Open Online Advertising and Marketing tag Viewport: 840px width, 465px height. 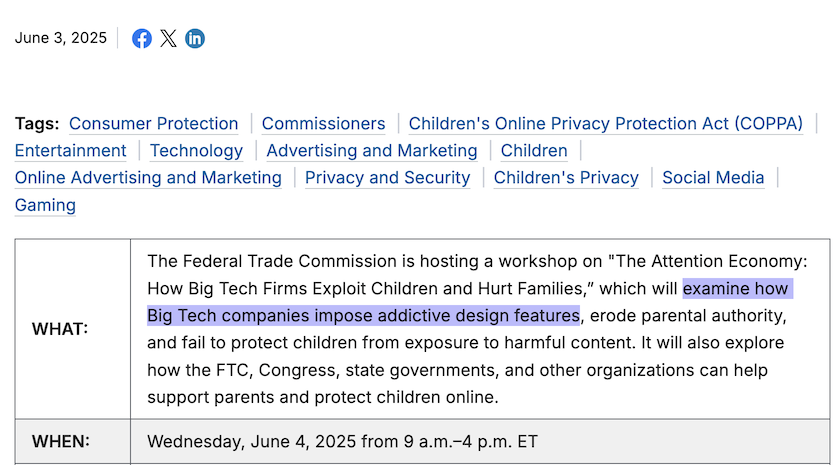[148, 178]
